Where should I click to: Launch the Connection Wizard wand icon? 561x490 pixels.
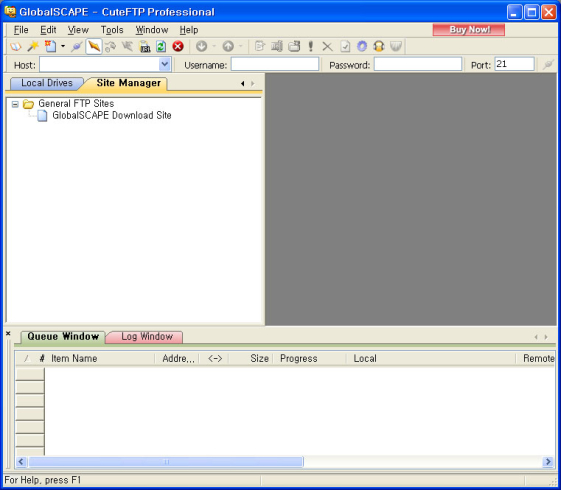(33, 46)
